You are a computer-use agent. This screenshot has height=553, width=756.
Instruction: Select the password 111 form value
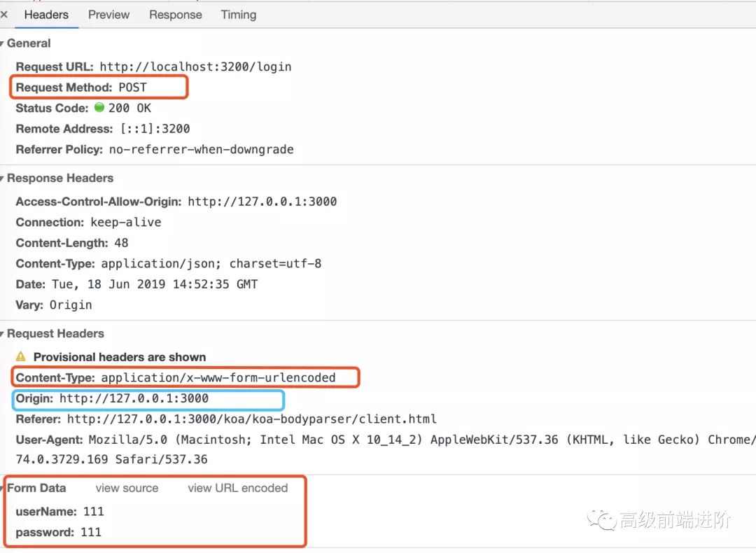(x=90, y=532)
